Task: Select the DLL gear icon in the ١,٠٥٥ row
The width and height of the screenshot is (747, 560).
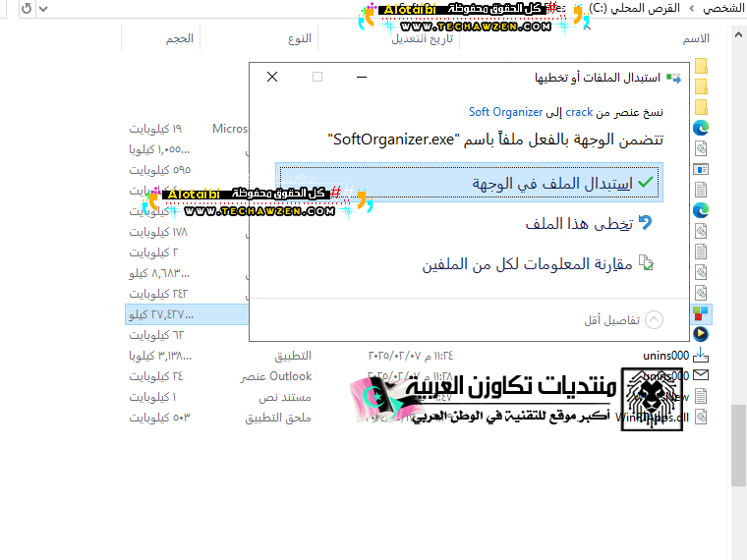Action: click(x=701, y=148)
